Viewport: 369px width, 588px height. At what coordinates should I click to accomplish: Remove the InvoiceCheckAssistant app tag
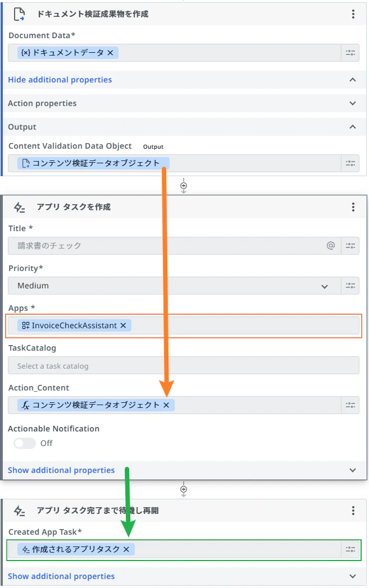click(x=123, y=325)
